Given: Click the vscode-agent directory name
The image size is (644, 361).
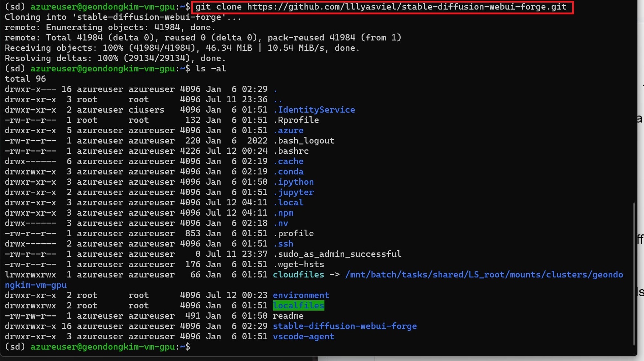Looking at the screenshot, I should coord(303,336).
